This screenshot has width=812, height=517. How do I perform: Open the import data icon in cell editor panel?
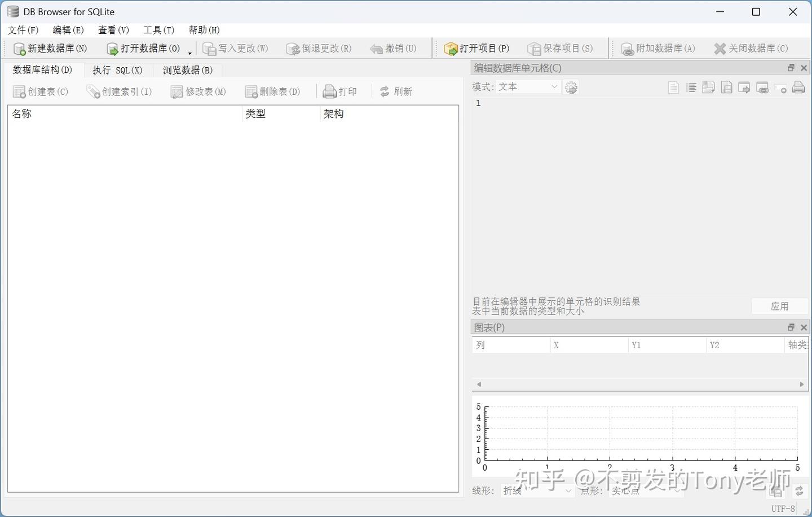(709, 87)
